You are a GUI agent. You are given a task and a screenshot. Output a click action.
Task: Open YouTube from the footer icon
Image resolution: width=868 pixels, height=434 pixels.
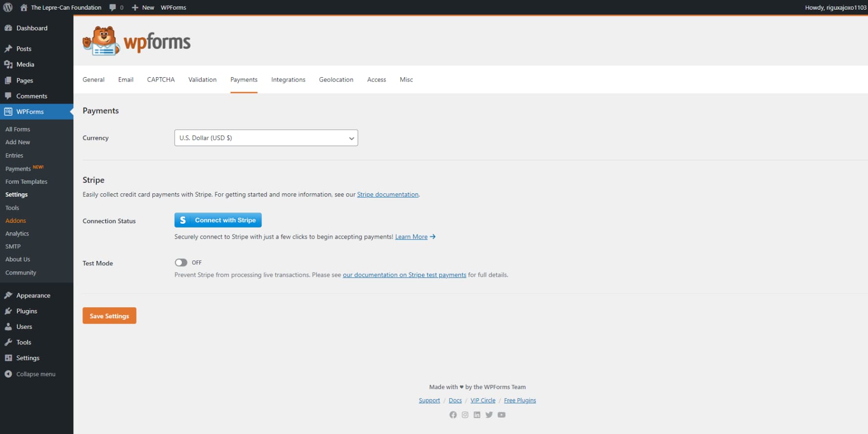click(x=502, y=415)
